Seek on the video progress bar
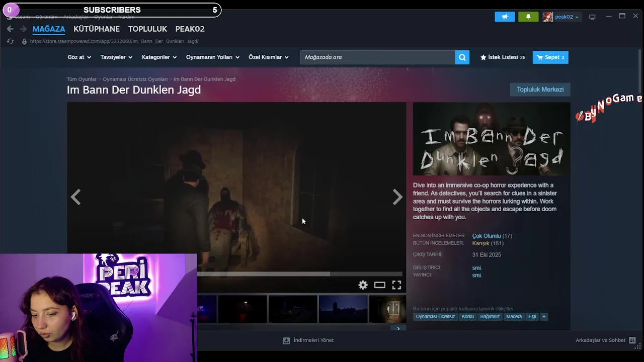The width and height of the screenshot is (644, 362). click(x=300, y=274)
